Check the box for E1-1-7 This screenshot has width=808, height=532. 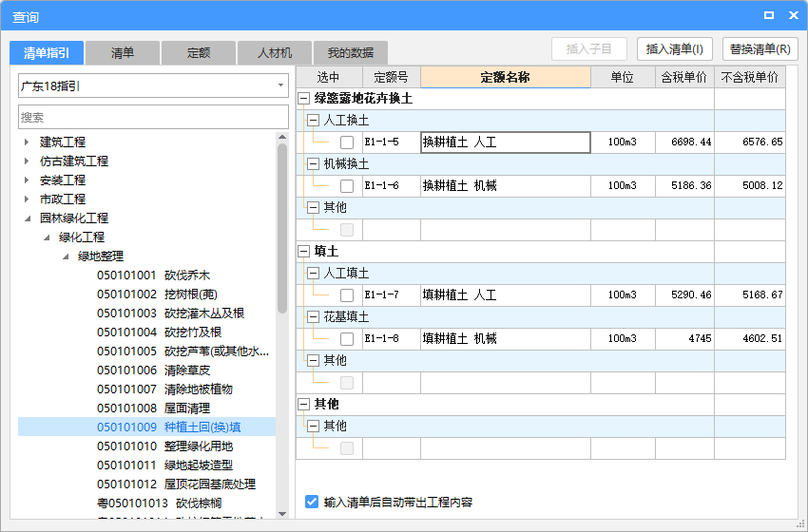(x=347, y=295)
